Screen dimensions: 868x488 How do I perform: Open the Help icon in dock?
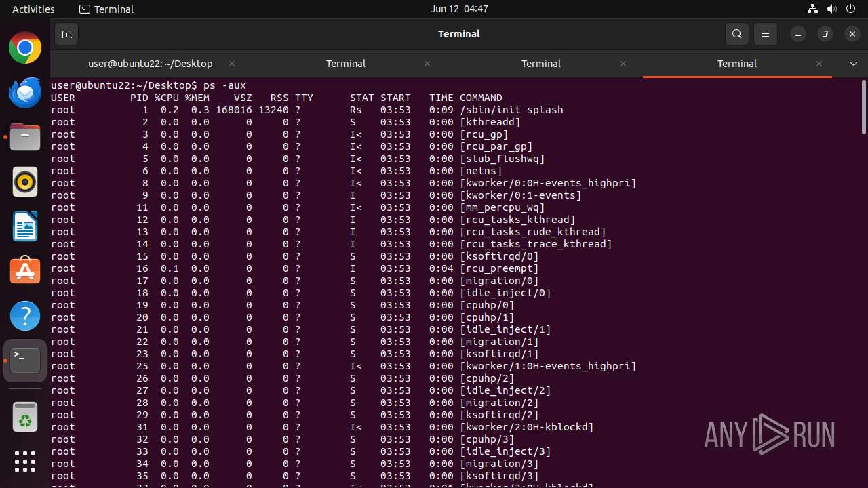tap(25, 317)
